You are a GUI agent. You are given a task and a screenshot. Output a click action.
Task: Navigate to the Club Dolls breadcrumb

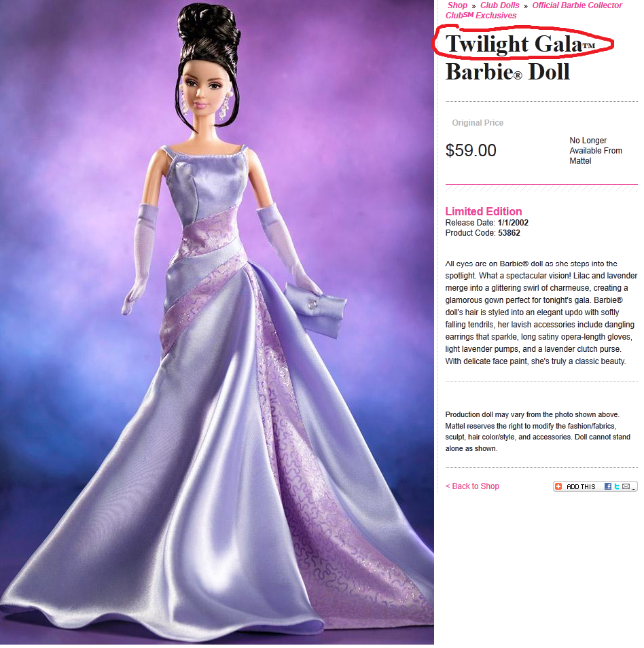(499, 5)
